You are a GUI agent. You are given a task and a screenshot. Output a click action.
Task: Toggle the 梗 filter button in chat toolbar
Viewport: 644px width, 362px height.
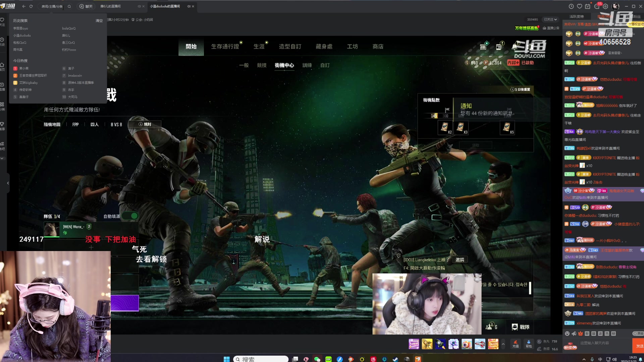point(613,334)
